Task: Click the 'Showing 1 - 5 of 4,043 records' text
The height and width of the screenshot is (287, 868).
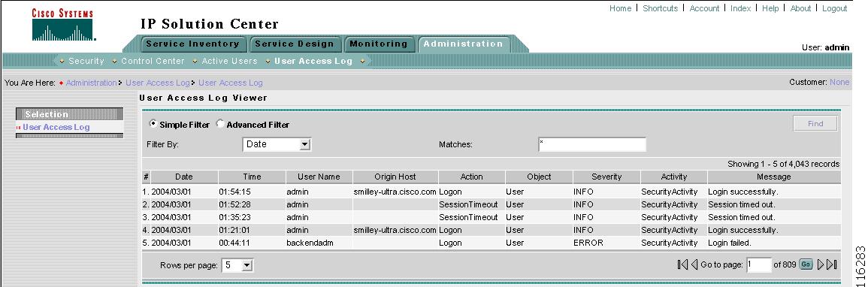Action: (x=783, y=165)
